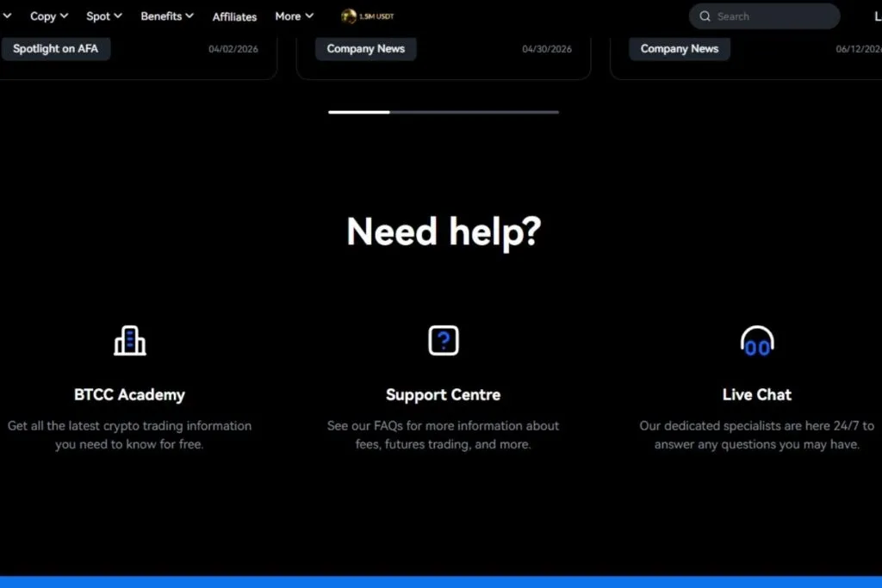Screen dimensions: 882x588
Task: Select the dedicated specialists 24/7 description
Action: (757, 435)
